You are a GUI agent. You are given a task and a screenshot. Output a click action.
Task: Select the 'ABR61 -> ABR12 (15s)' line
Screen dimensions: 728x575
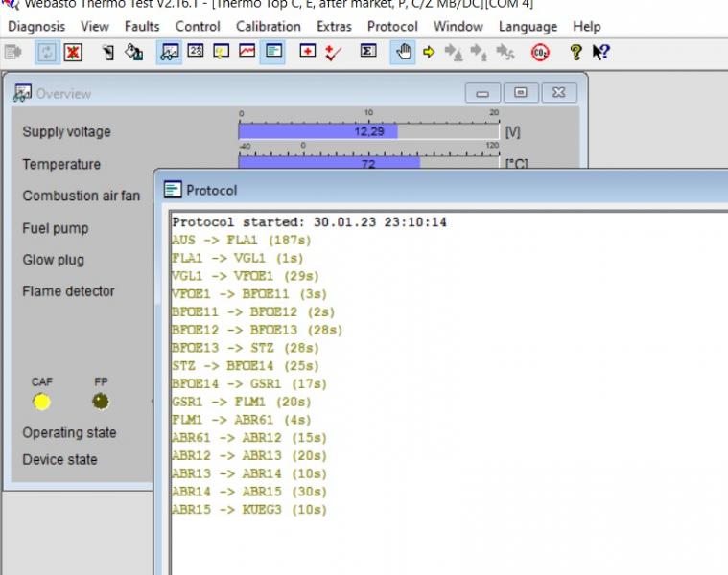[249, 438]
